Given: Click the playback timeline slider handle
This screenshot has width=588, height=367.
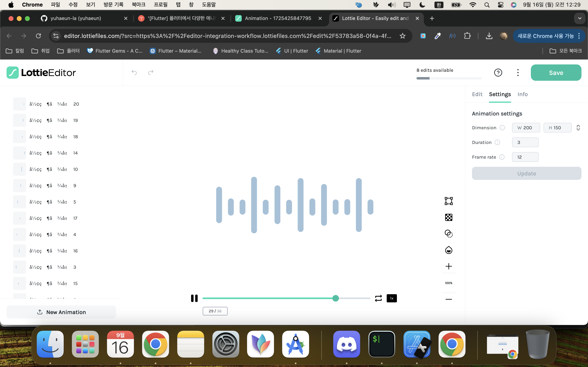Looking at the screenshot, I should point(336,298).
